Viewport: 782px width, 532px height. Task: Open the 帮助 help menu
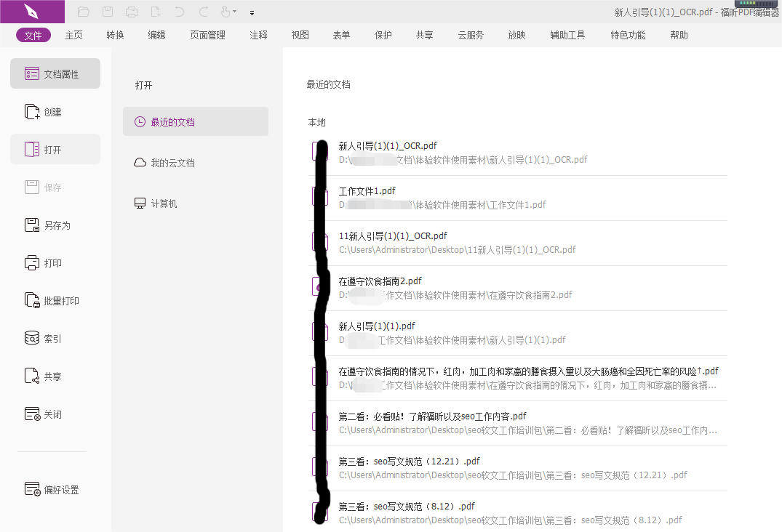[679, 34]
